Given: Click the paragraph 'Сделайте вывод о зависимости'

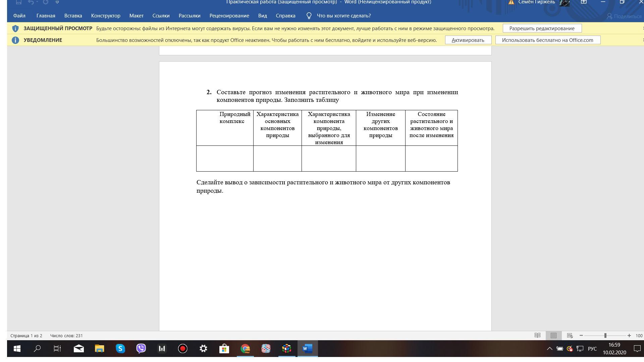Looking at the screenshot, I should [323, 186].
